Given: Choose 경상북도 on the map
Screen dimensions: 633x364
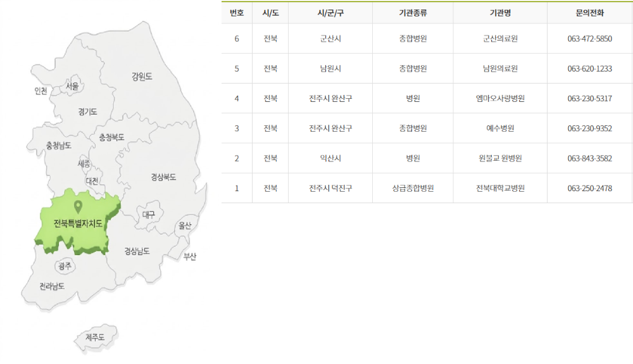Looking at the screenshot, I should (163, 177).
